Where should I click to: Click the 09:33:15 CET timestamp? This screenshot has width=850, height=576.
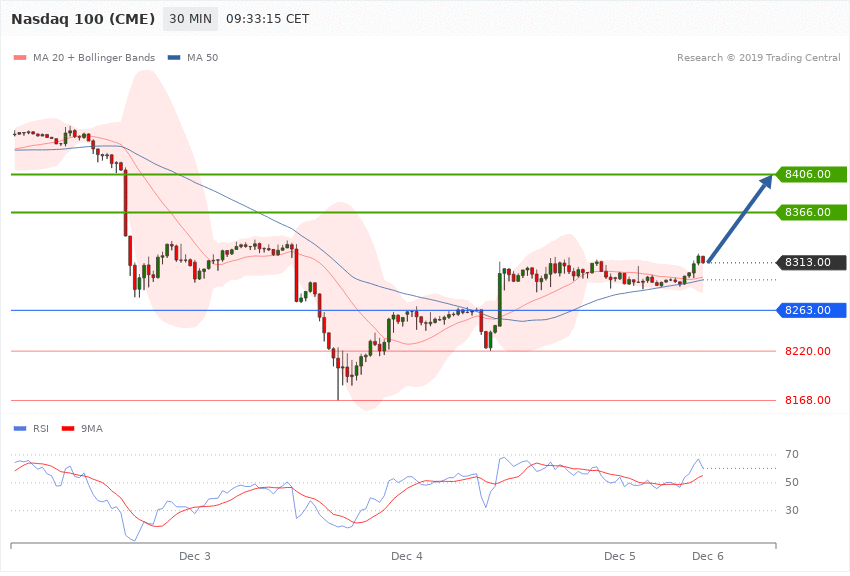[x=267, y=19]
